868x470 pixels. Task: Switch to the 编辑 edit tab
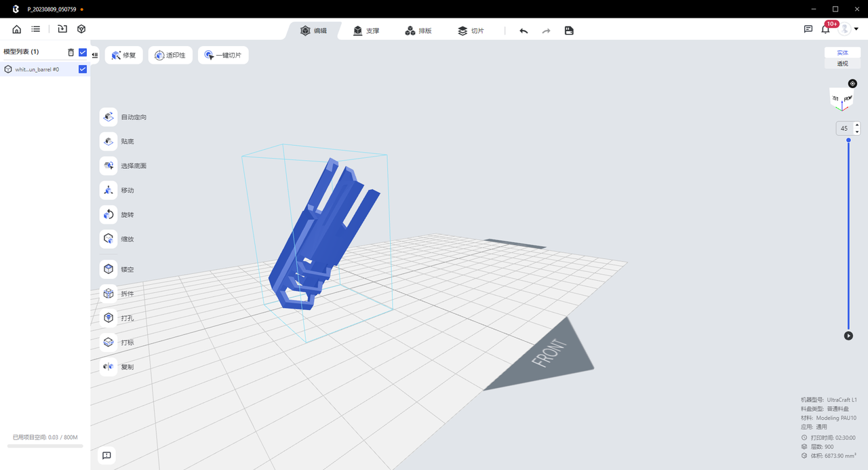tap(314, 31)
